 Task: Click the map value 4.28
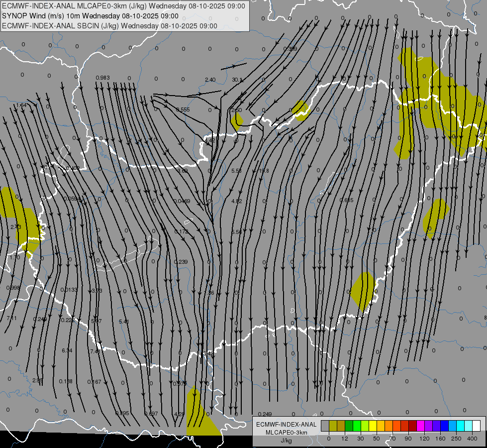point(180,414)
